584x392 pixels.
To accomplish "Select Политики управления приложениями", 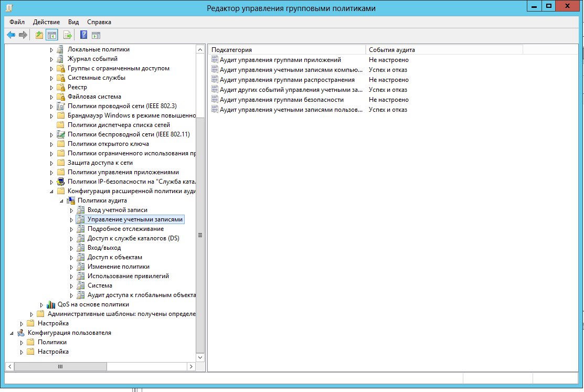I will click(x=123, y=172).
